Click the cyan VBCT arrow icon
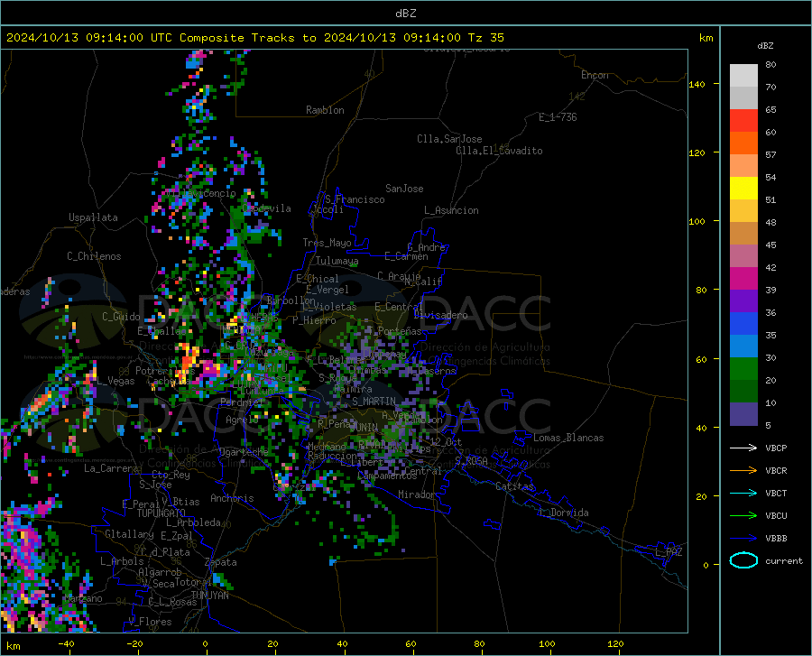 coord(743,493)
